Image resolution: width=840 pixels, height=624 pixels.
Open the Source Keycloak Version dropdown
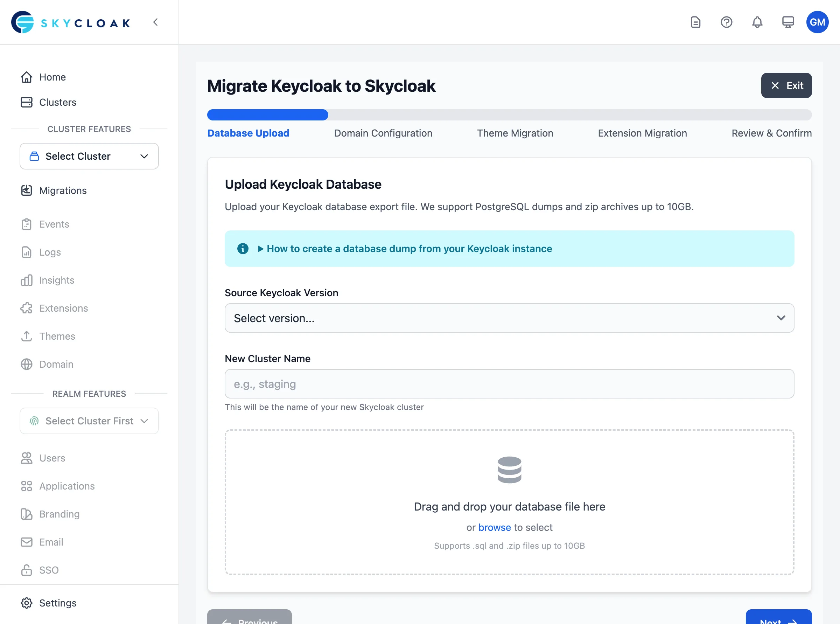point(509,318)
